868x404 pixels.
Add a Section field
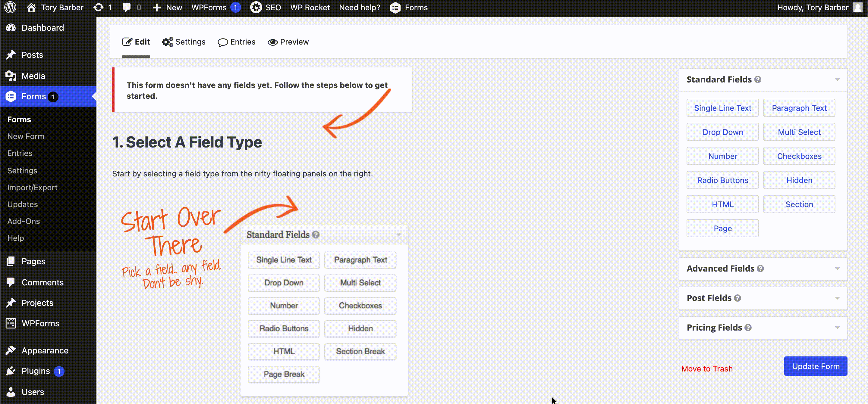pos(799,204)
